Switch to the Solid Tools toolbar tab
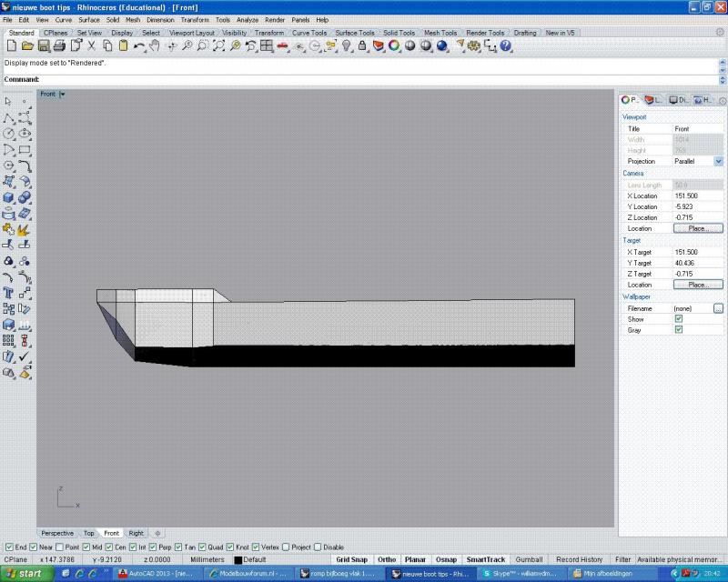Screen dimensions: 728x582 pos(399,33)
